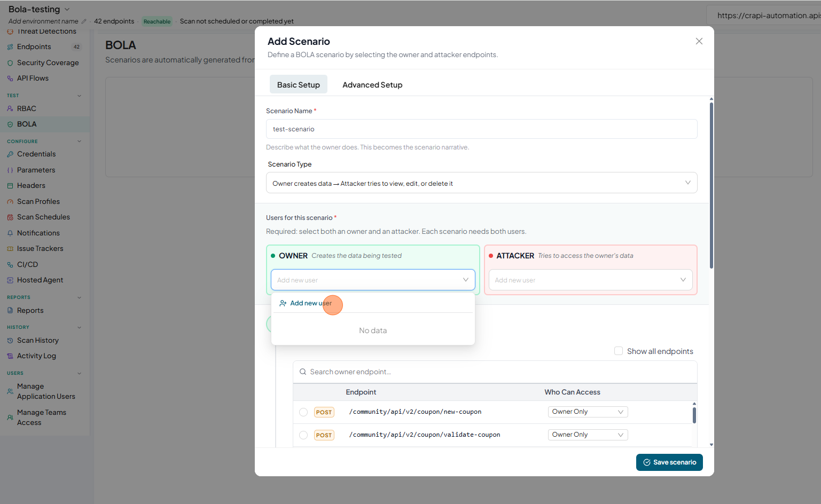Click the Search owner endpoint field

tap(495, 372)
